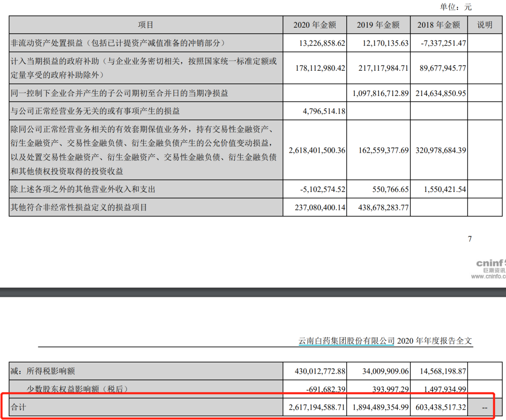Click the 除同公司正常经营业务相关 row text

[x=144, y=150]
